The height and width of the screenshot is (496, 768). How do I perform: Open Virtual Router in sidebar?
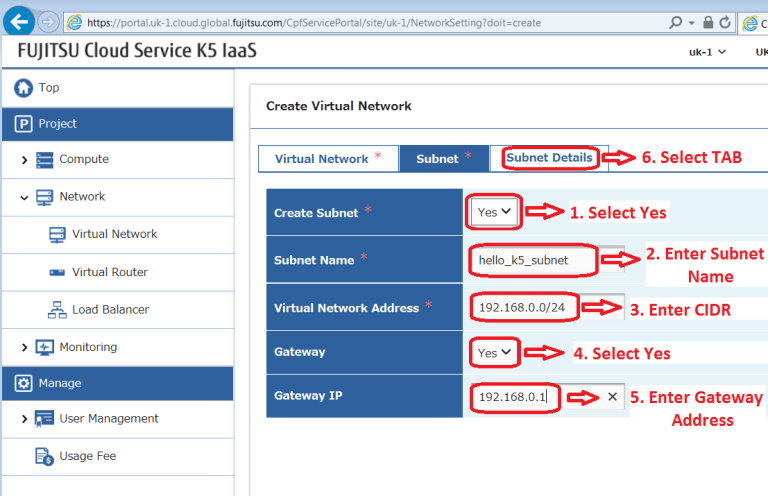[x=110, y=272]
